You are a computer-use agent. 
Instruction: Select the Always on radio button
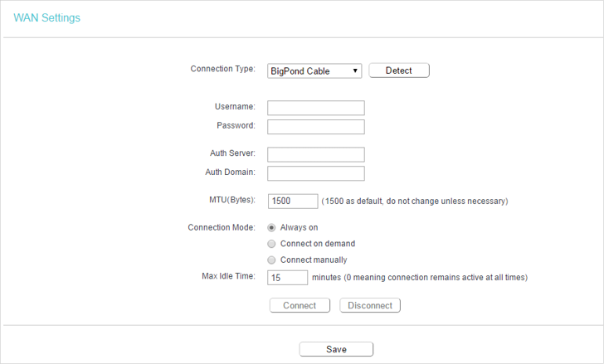(271, 228)
